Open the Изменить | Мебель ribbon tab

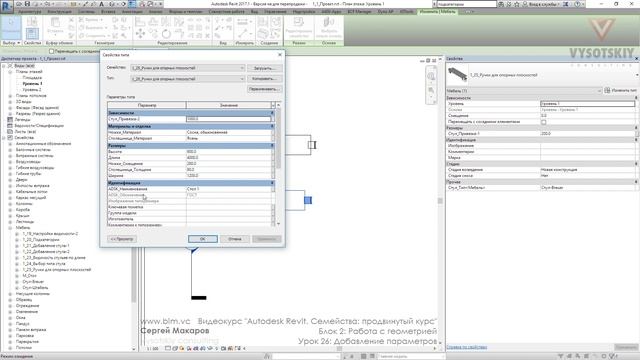[x=438, y=12]
